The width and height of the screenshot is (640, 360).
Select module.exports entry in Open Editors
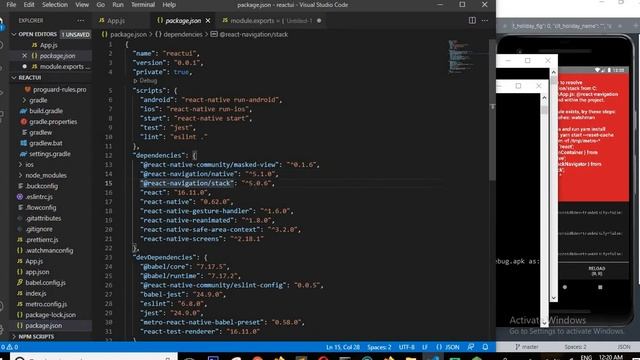[61, 67]
